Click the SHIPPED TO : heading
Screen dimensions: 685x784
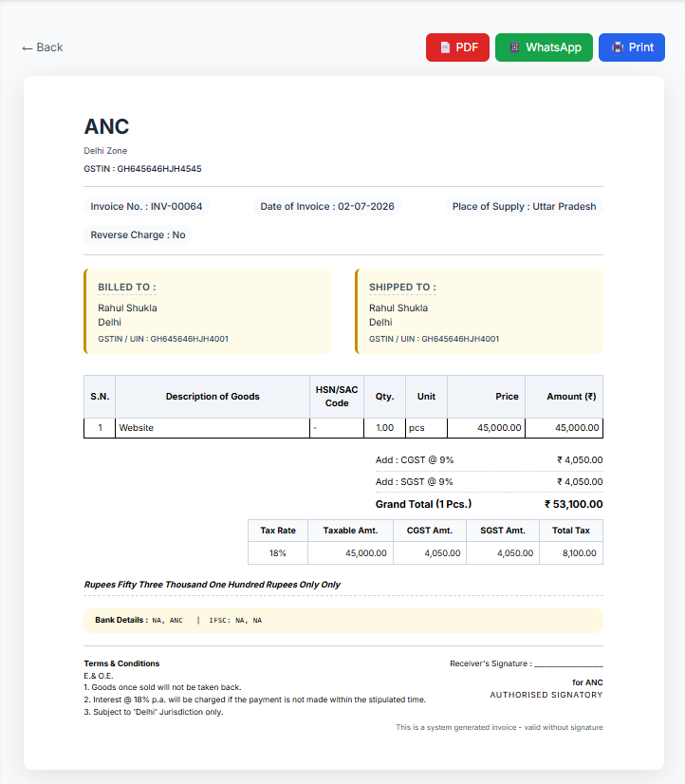[x=402, y=287]
